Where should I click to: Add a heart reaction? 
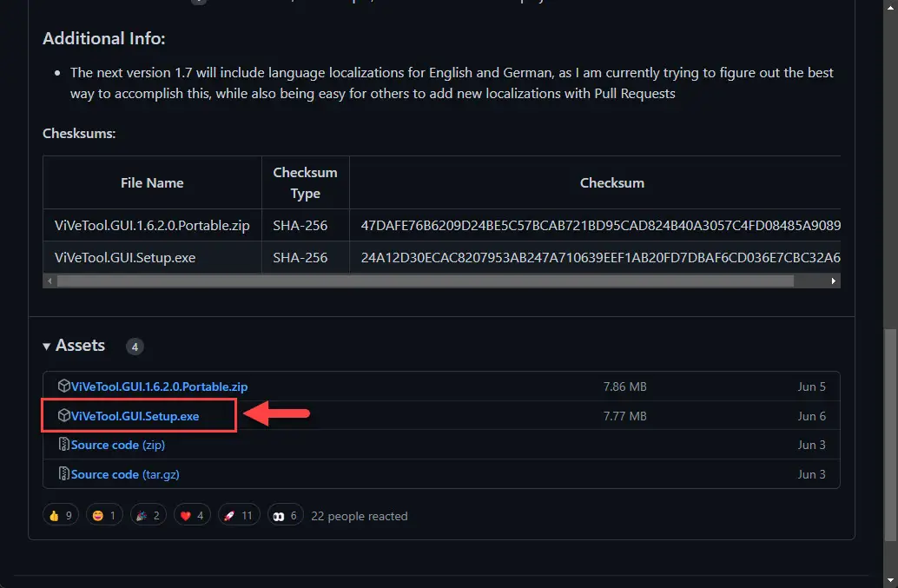pyautogui.click(x=192, y=515)
